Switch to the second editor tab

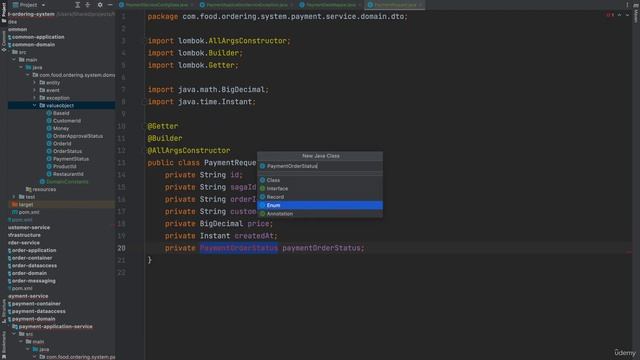click(247, 5)
